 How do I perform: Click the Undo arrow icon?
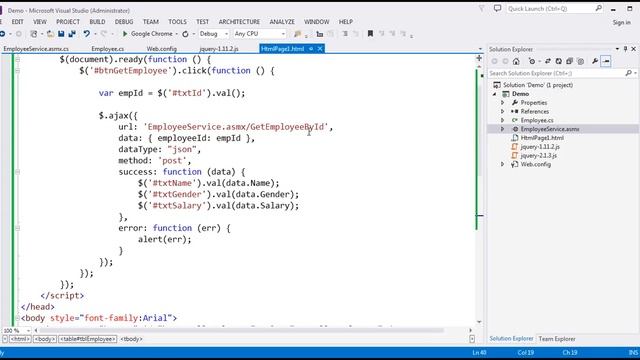(x=87, y=34)
